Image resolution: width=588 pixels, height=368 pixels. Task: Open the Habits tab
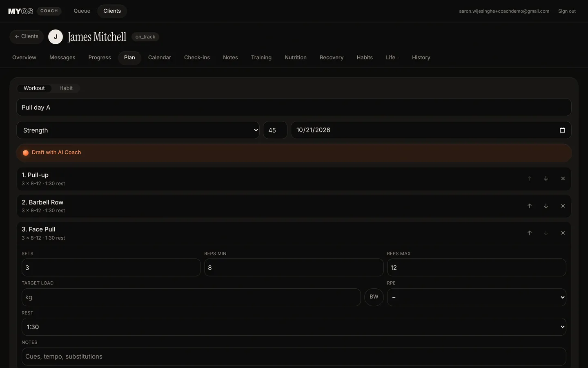click(x=365, y=58)
